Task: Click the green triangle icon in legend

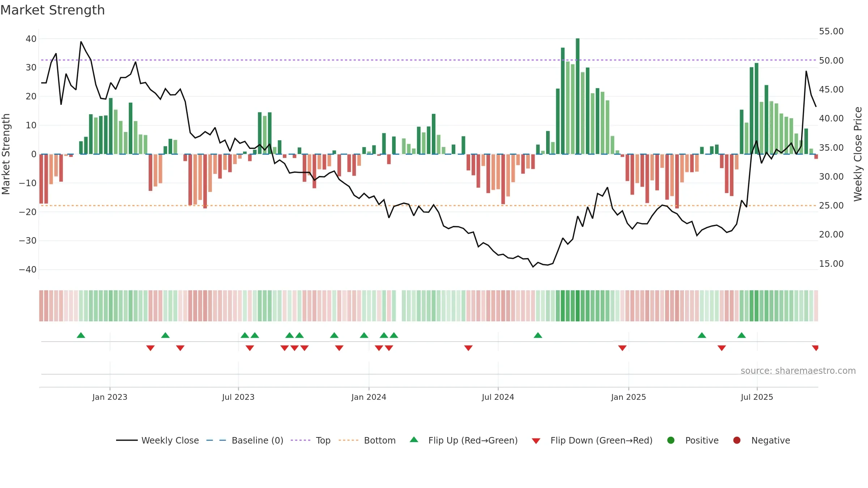Action: (414, 440)
